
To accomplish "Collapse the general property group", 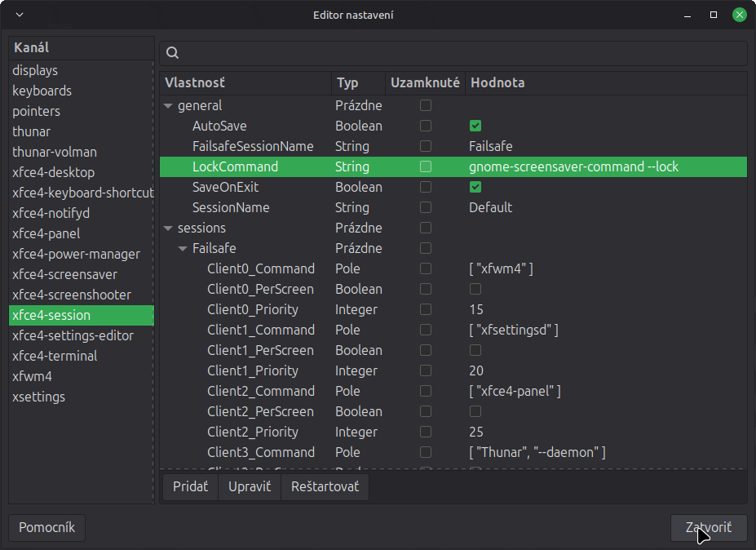I will coord(169,106).
